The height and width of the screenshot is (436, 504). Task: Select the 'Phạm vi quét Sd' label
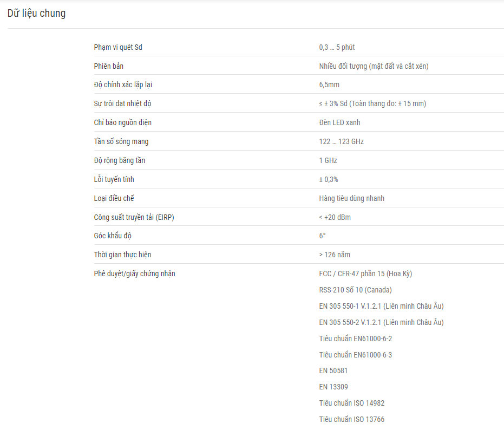(x=118, y=47)
